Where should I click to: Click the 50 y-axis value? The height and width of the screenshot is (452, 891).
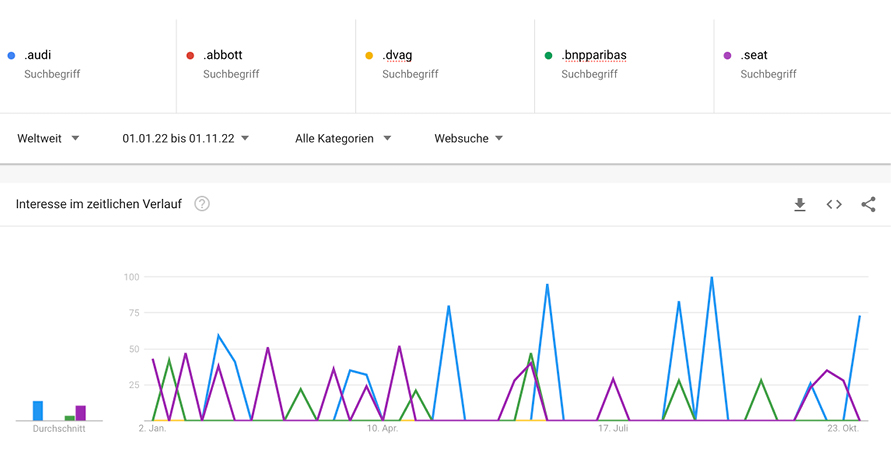pos(135,349)
